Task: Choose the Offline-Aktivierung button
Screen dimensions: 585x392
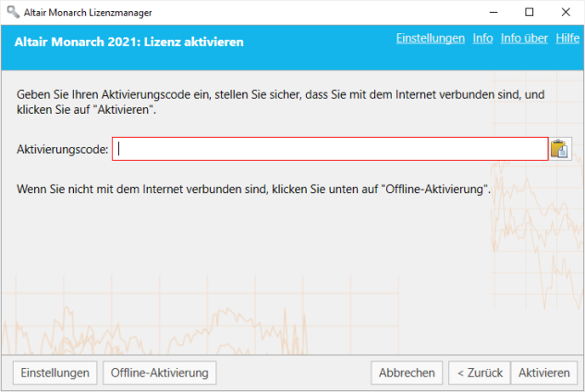Action: click(x=160, y=373)
